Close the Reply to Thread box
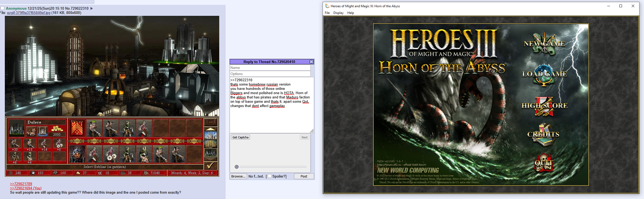The height and width of the screenshot is (199, 644). (311, 62)
